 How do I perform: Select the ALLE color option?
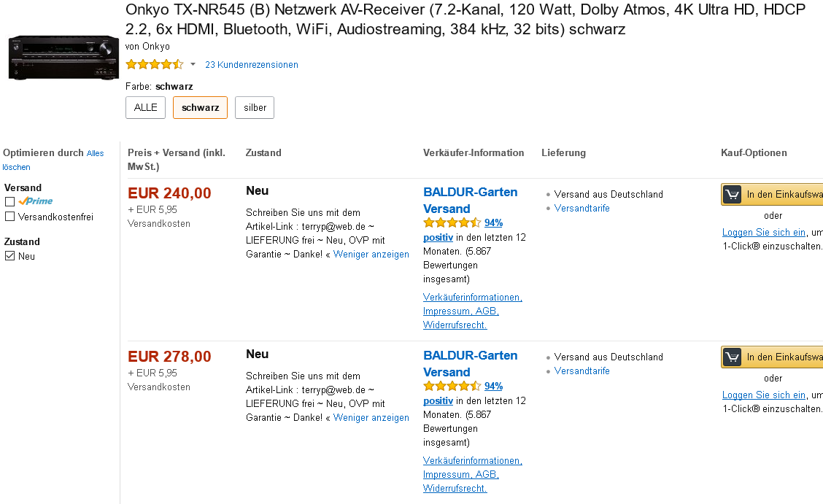[146, 107]
